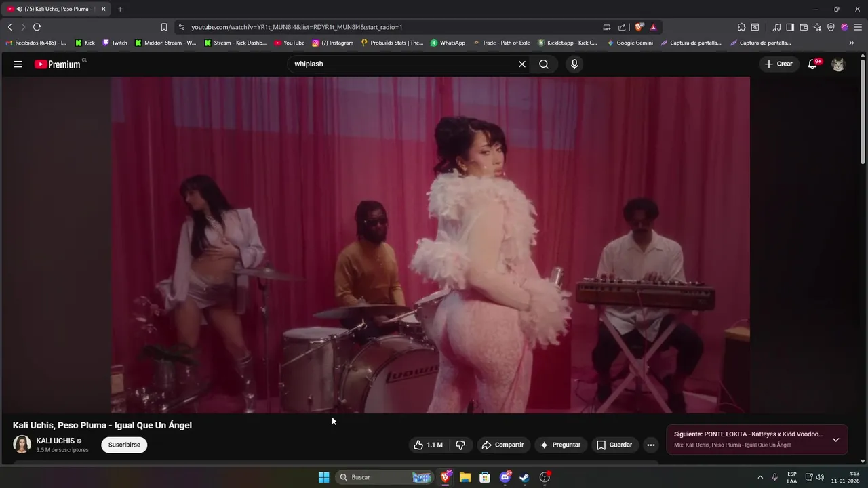
Task: Like the video with 1.1 M likes
Action: (428, 445)
